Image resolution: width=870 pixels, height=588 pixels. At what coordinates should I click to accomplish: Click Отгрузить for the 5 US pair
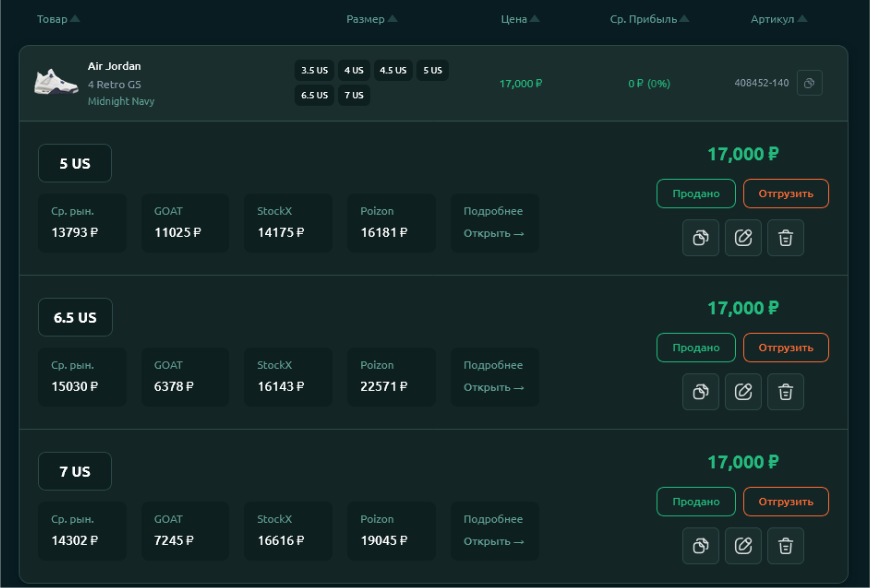(x=786, y=194)
